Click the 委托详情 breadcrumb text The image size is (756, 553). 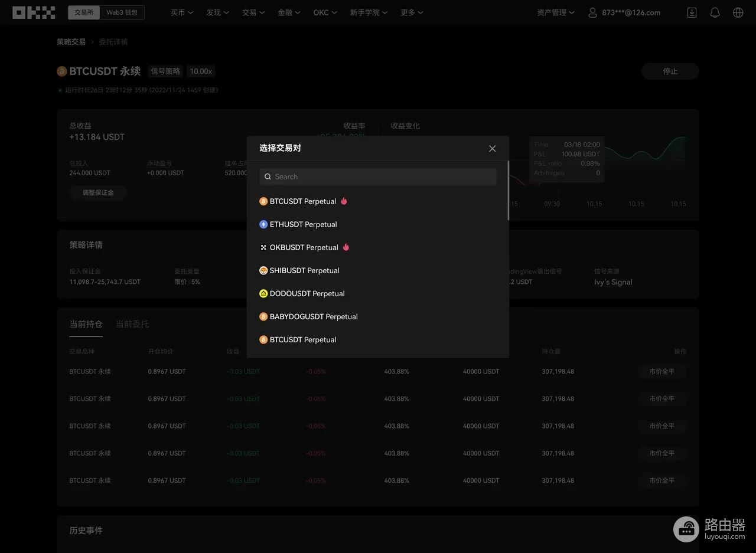pos(113,42)
